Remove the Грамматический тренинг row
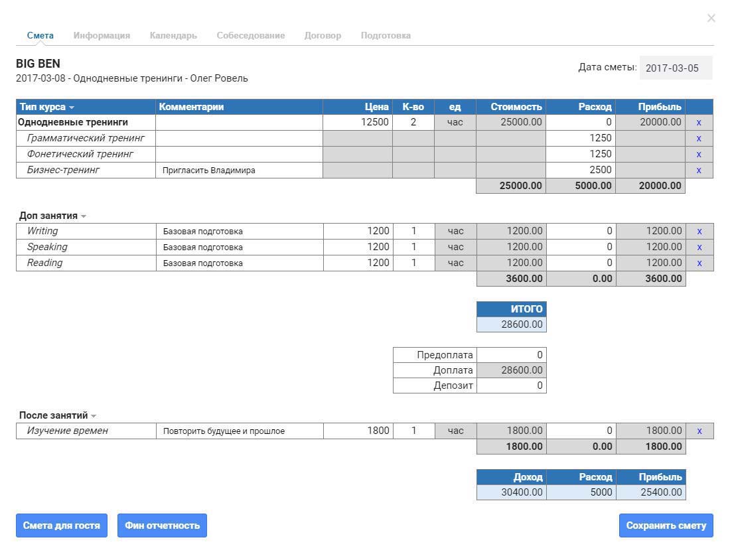 click(698, 139)
